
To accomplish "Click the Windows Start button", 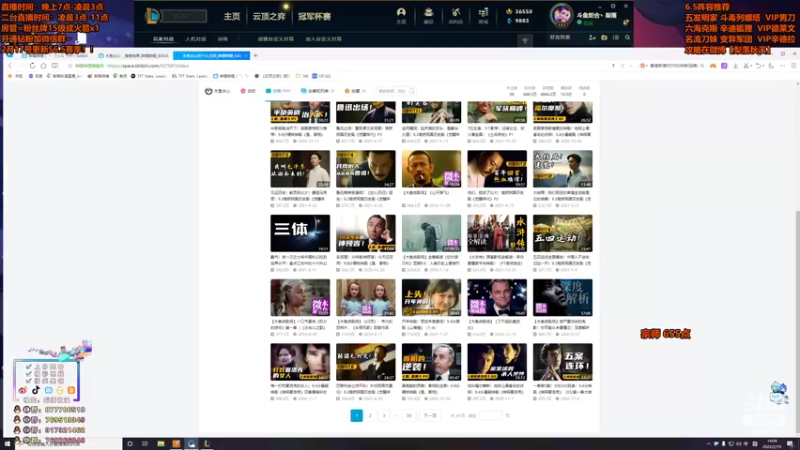I will [7, 444].
